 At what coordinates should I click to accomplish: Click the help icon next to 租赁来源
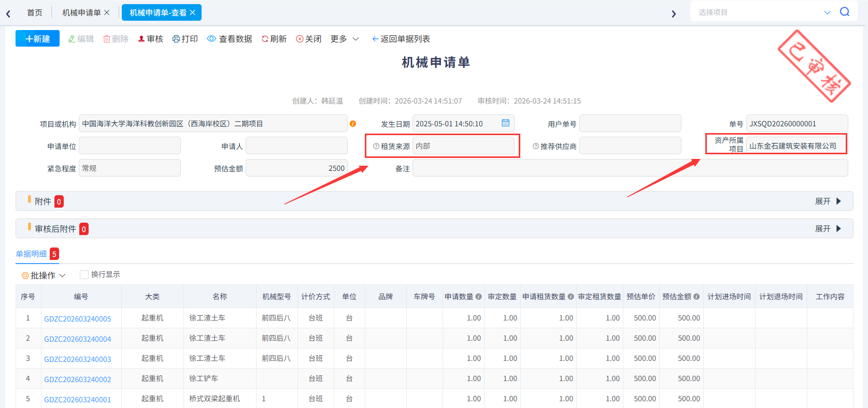(376, 146)
